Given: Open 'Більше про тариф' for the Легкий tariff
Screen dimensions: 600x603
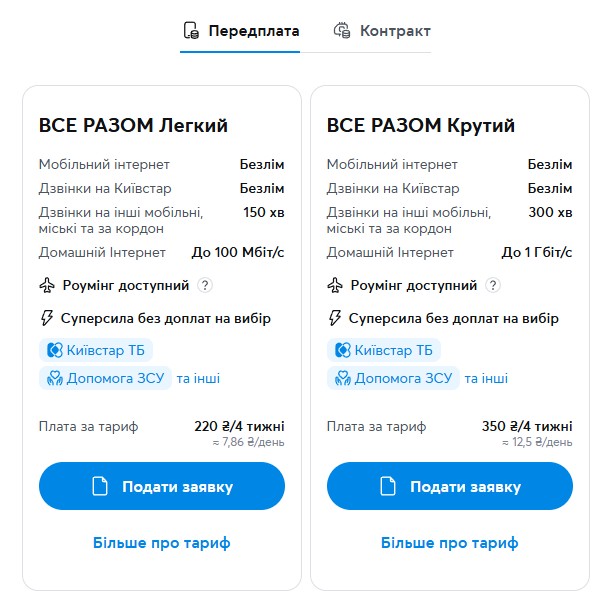Looking at the screenshot, I should tap(162, 543).
